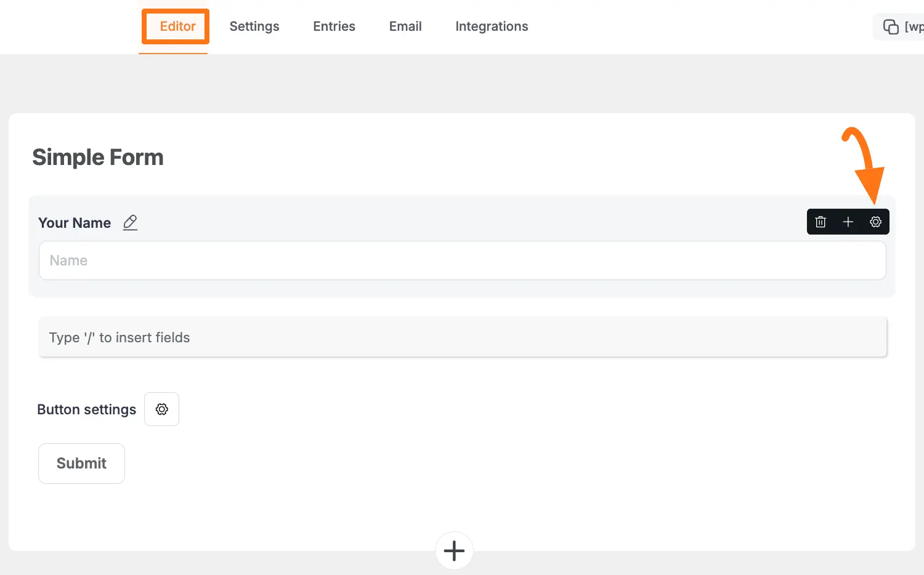The height and width of the screenshot is (575, 924).
Task: Focus the Name placeholder input field
Action: tap(462, 260)
